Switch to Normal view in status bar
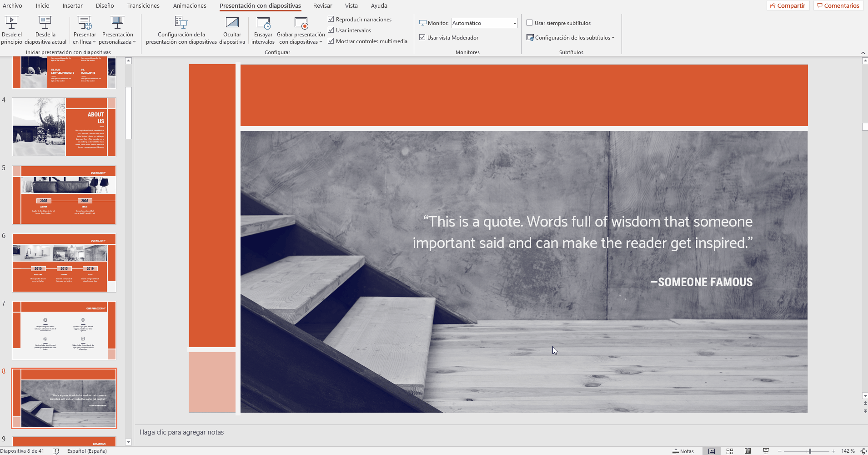 coord(712,451)
